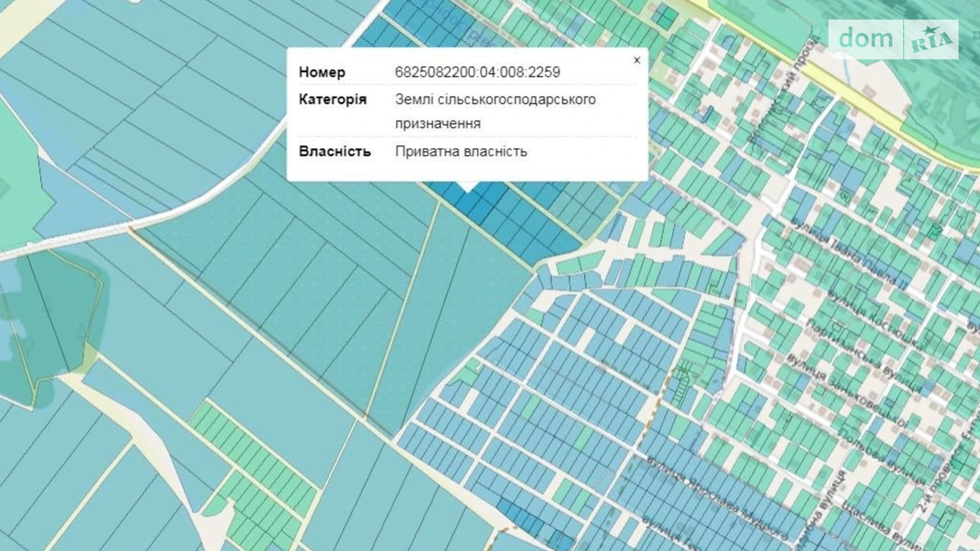
Task: Click the RIA star logo
Action: [931, 40]
